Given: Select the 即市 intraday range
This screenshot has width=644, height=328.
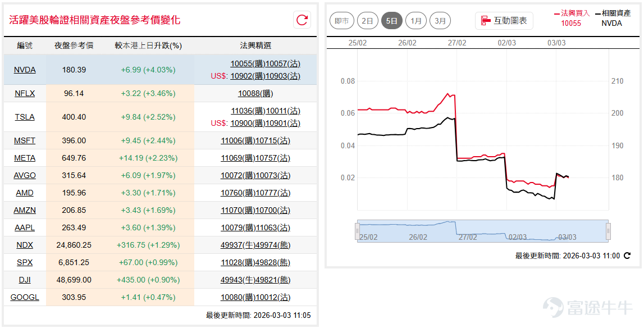Looking at the screenshot, I should point(342,21).
